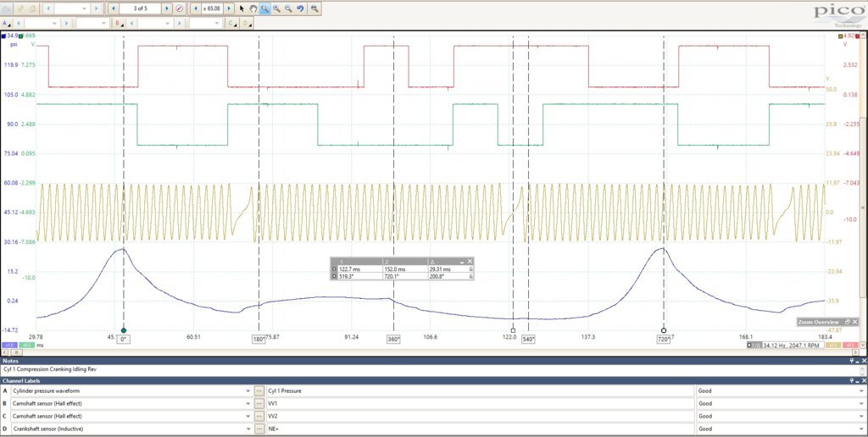The height and width of the screenshot is (437, 868).
Task: Decrease the x 65.08 zoom factor
Action: 196,8
